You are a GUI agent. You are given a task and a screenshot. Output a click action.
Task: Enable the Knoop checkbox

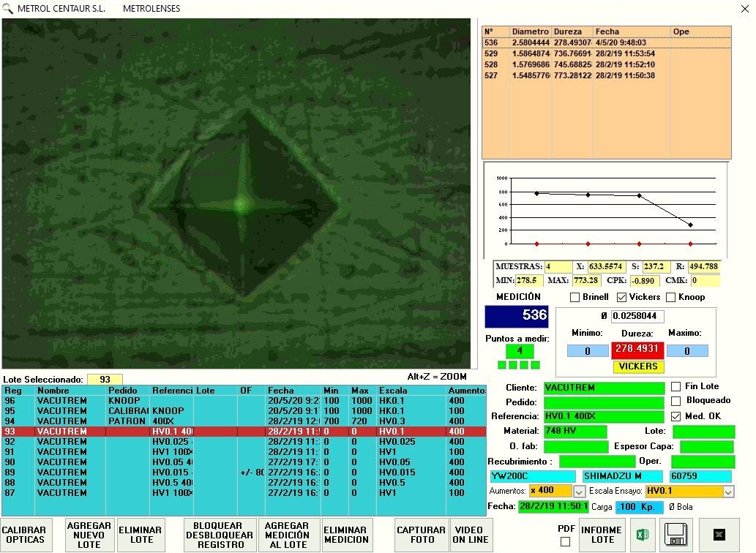pos(670,297)
